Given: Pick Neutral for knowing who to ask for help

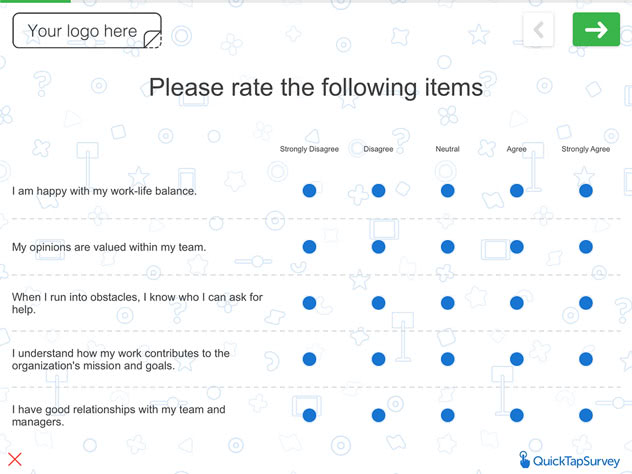Looking at the screenshot, I should point(447,303).
